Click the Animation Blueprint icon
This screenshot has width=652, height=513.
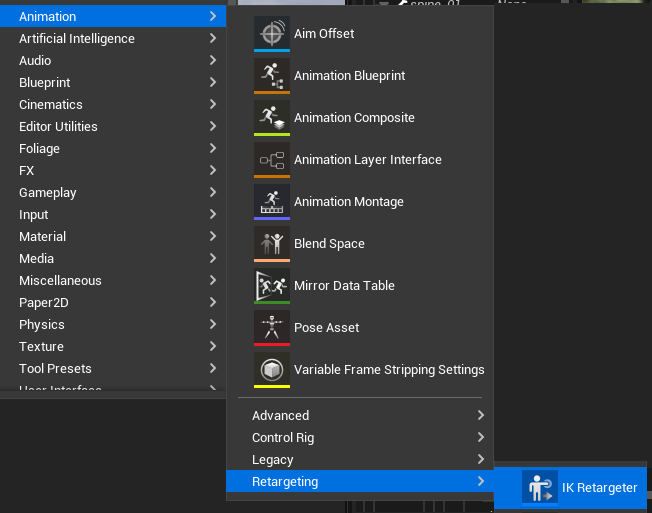click(x=272, y=75)
